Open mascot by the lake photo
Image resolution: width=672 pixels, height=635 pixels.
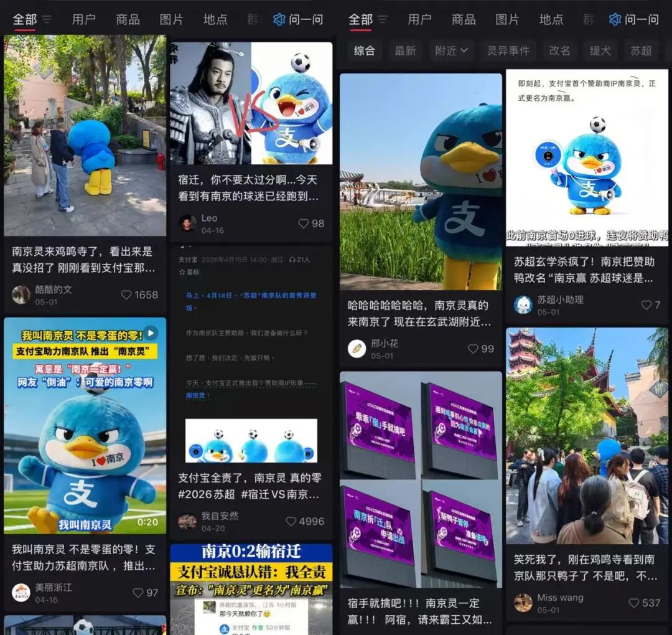(421, 182)
